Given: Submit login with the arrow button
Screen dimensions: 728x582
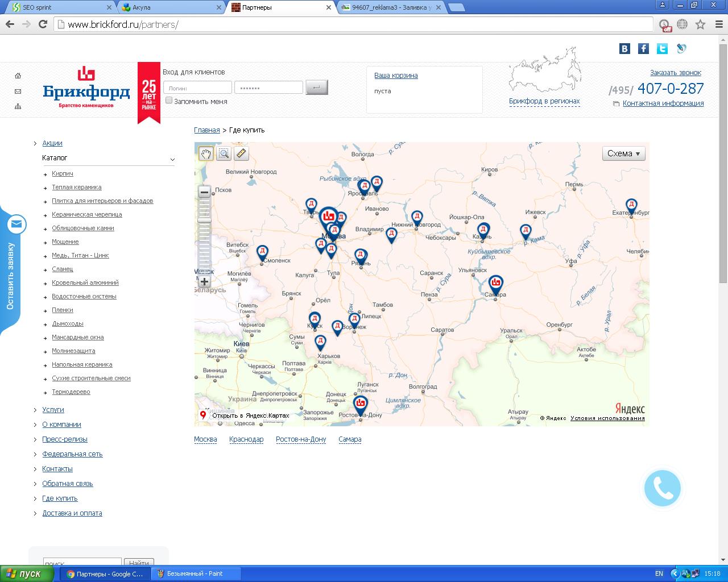Looking at the screenshot, I should pyautogui.click(x=317, y=87).
